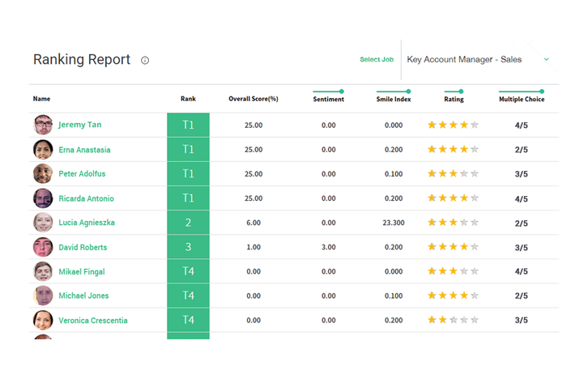Click Peter Adolfus' avatar image

43,174
